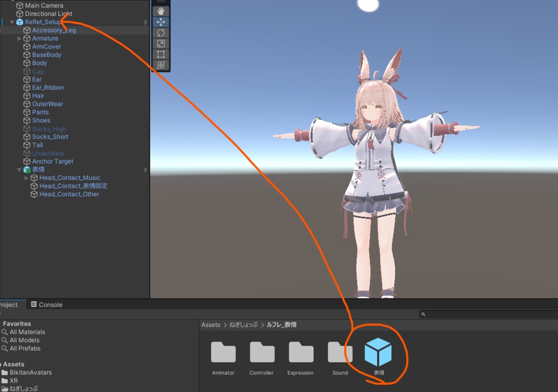Click the Armature object icon
The image size is (558, 392).
27,39
